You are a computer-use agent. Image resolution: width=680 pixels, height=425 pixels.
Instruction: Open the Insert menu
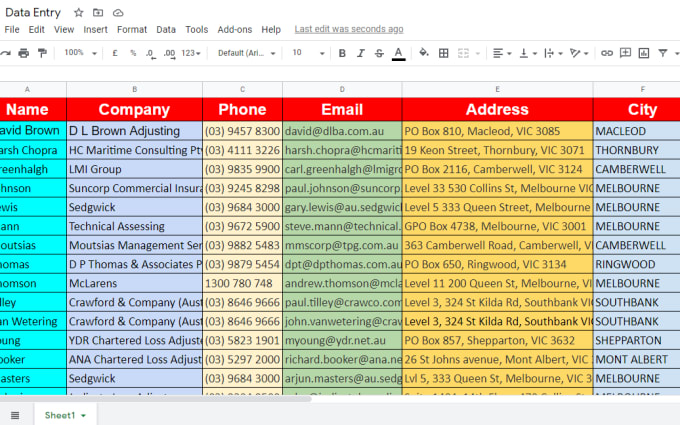pyautogui.click(x=95, y=29)
